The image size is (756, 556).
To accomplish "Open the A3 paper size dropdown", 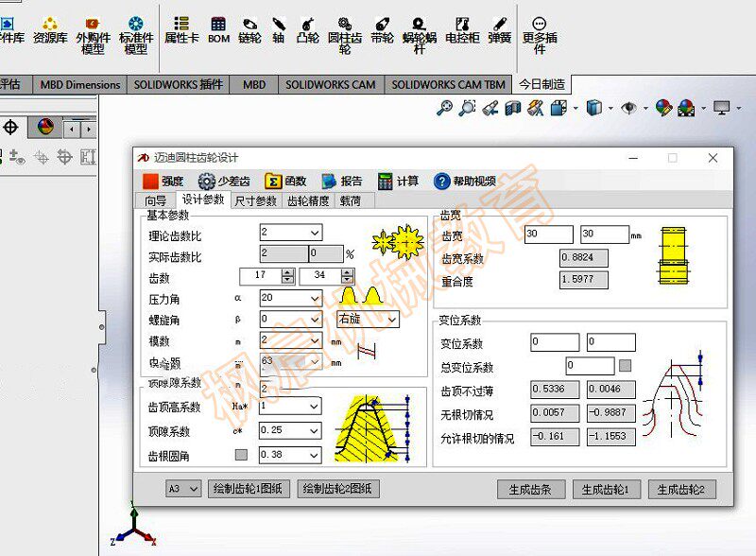I will coord(183,489).
